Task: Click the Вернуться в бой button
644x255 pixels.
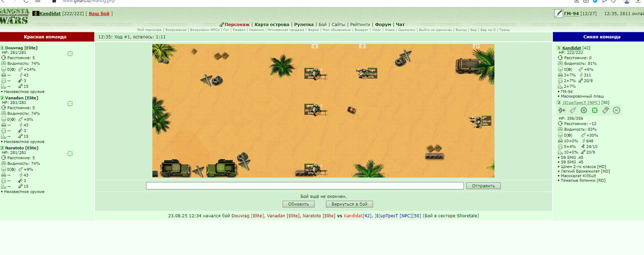Action: tap(350, 204)
